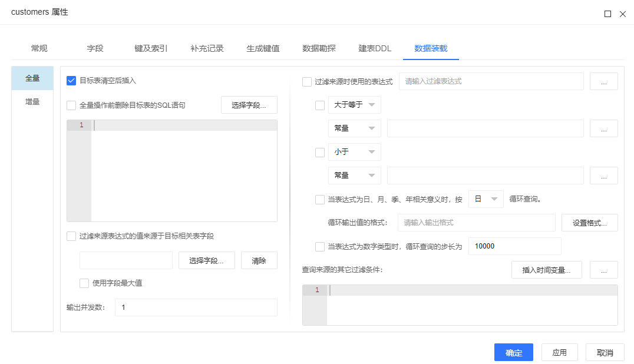This screenshot has width=634, height=364.
Task: Select 全量 in the side list
Action: pos(32,78)
